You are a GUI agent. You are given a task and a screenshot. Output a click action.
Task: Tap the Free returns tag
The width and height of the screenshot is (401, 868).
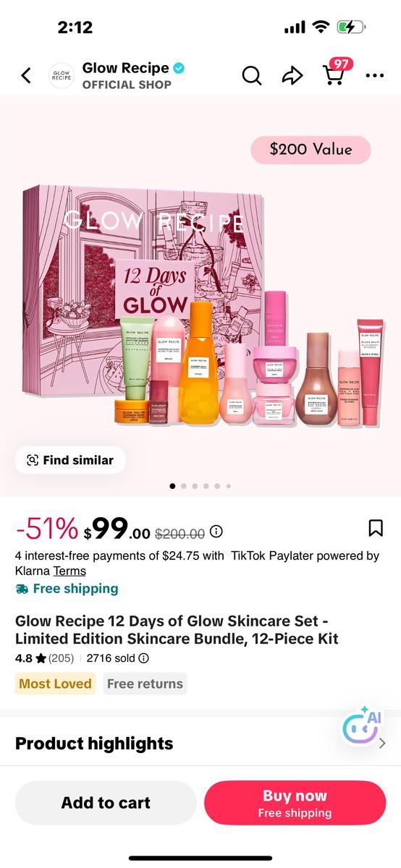click(145, 684)
